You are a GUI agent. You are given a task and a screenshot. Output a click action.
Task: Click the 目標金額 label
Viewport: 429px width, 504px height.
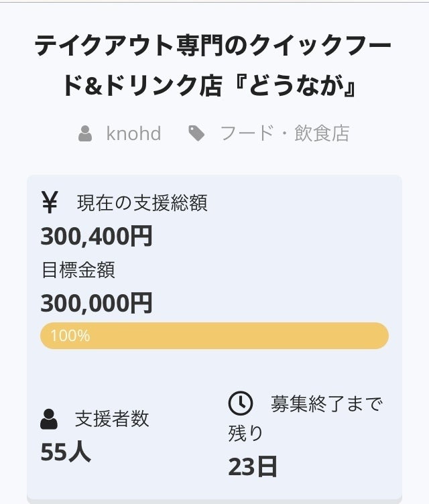[78, 270]
